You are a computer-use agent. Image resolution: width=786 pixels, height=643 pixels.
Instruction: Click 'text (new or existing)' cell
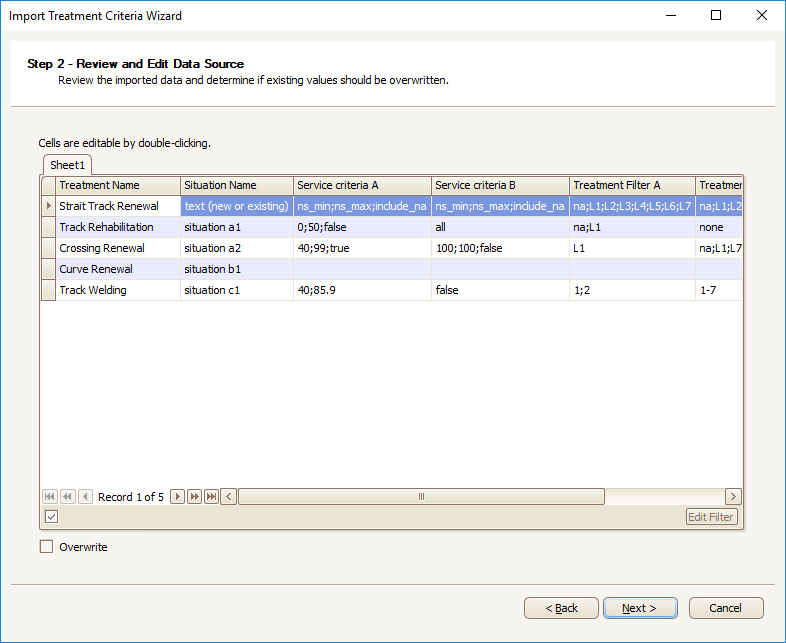237,206
